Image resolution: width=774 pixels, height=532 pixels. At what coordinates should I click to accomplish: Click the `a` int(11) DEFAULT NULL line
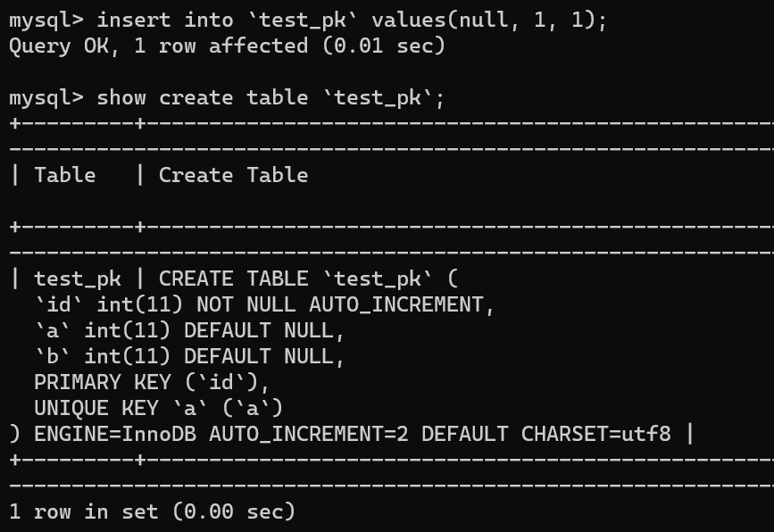pyautogui.click(x=188, y=330)
